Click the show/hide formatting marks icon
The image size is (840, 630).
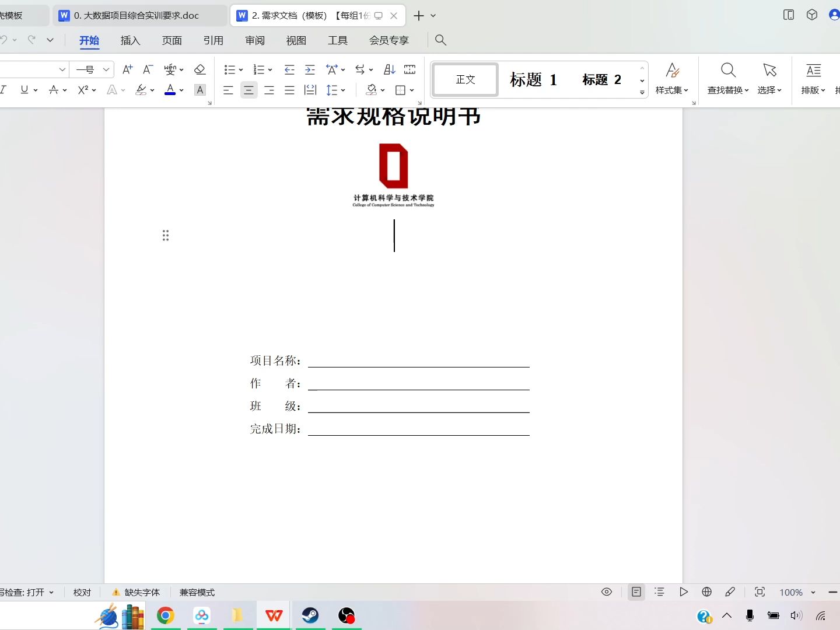click(410, 70)
